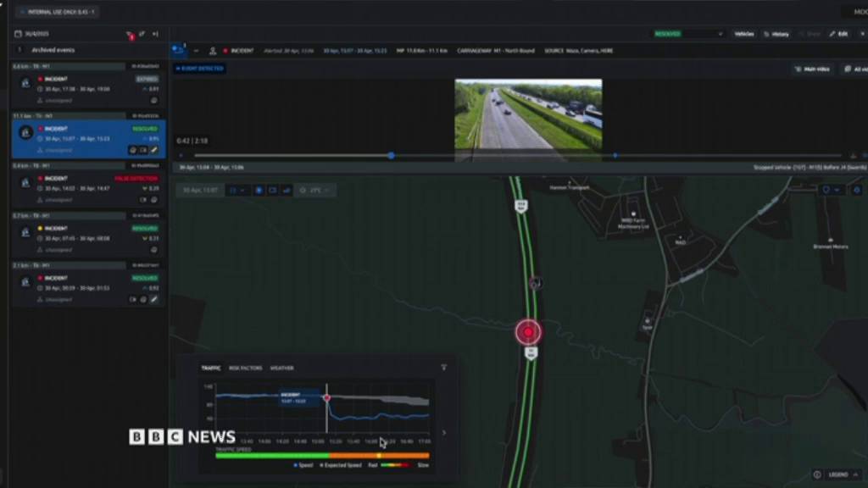The height and width of the screenshot is (488, 868).
Task: Select the False Detection incident card
Action: [x=88, y=187]
